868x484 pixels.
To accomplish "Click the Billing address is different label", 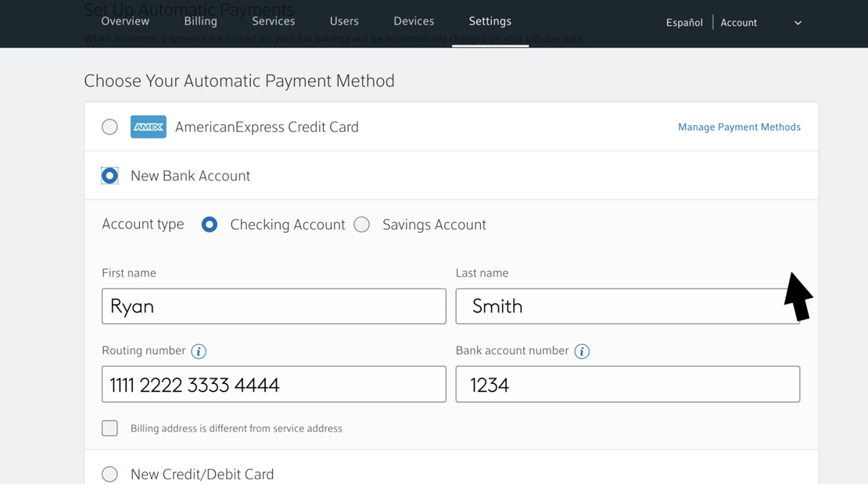I will point(236,428).
